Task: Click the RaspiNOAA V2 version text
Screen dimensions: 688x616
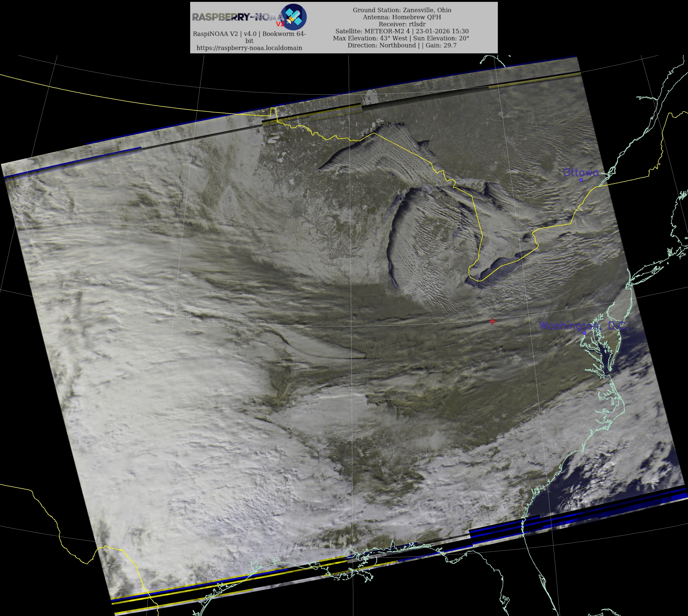Action: (249, 34)
